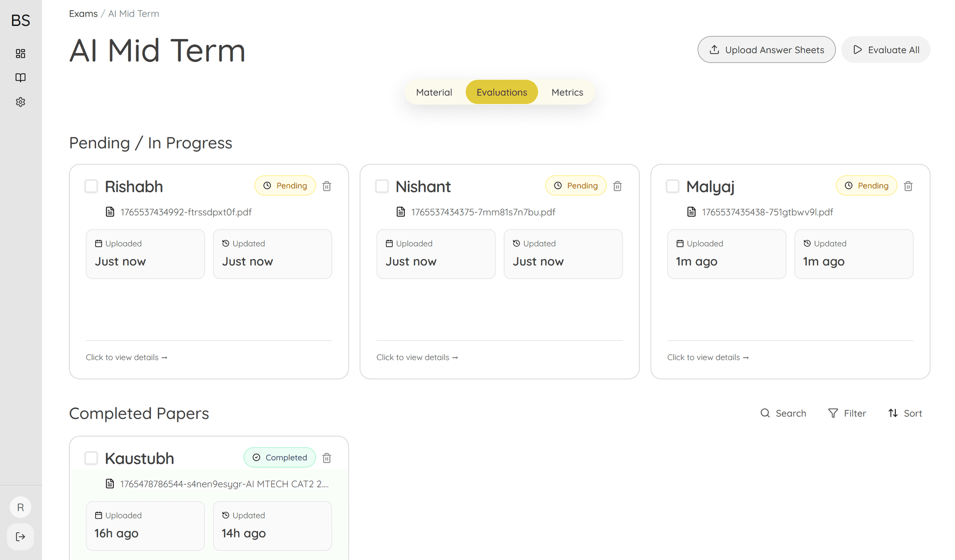The image size is (955, 560).
Task: Open Search for completed papers
Action: tap(783, 413)
